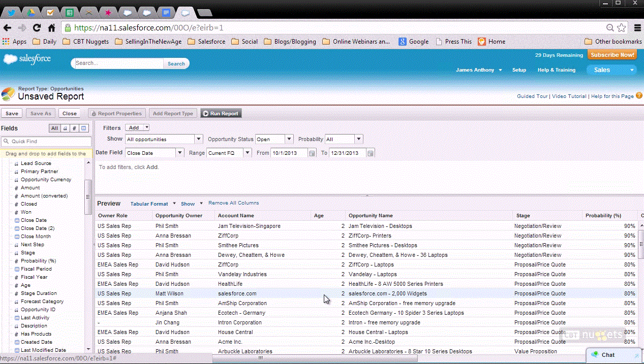This screenshot has width=644, height=364.
Task: Open the Video Tutorial link
Action: (x=569, y=96)
